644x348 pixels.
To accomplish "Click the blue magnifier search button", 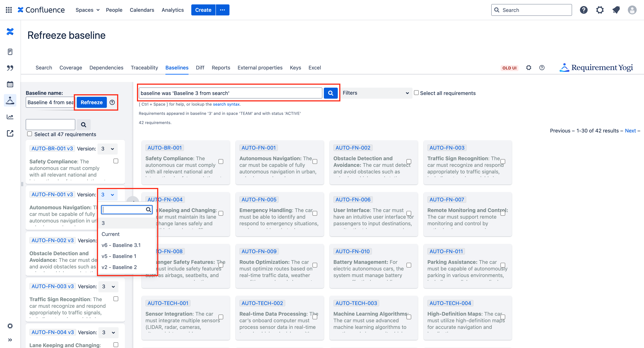I will 330,93.
